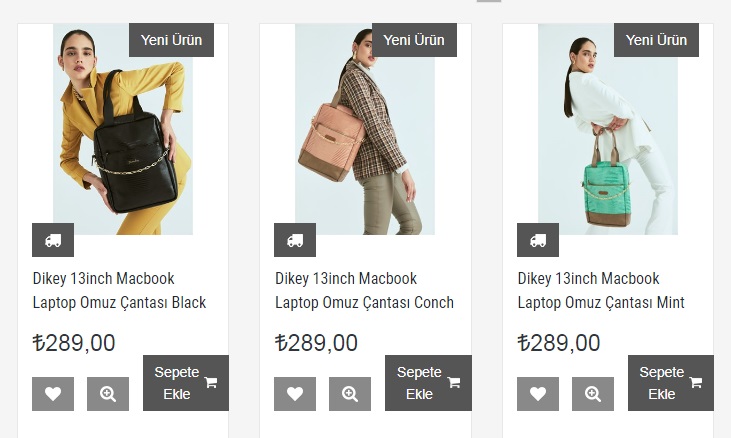
Task: Click the Yeni Ürün badge on the Mint bag
Action: pyautogui.click(x=656, y=40)
